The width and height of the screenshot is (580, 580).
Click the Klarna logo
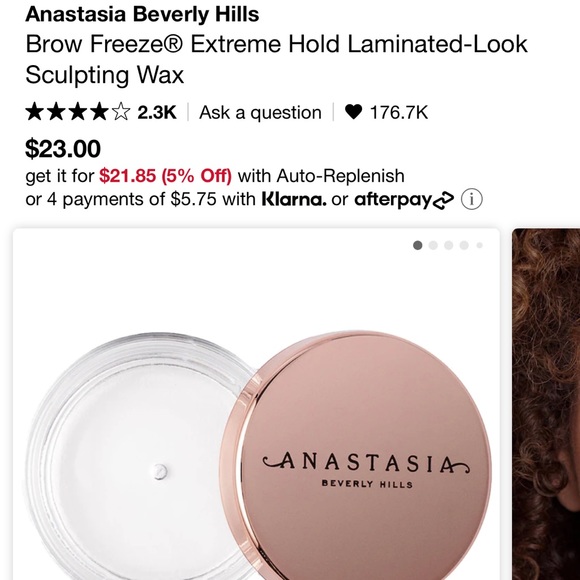(294, 199)
